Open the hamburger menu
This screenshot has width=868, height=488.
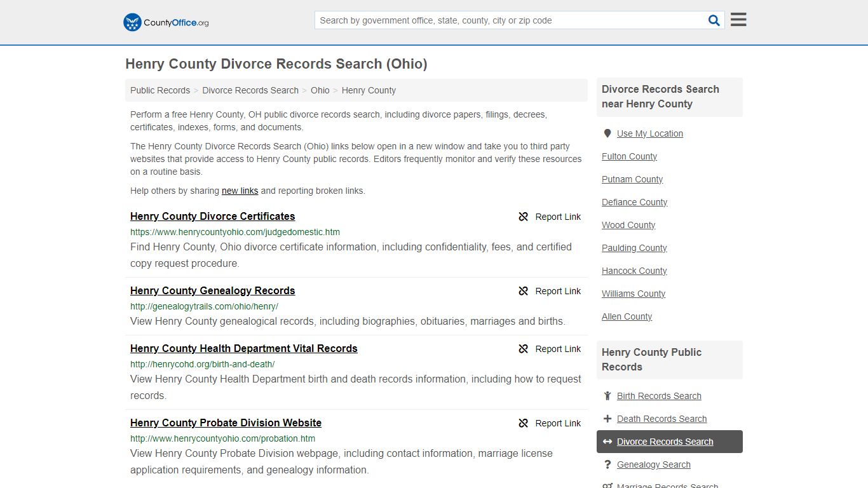738,20
